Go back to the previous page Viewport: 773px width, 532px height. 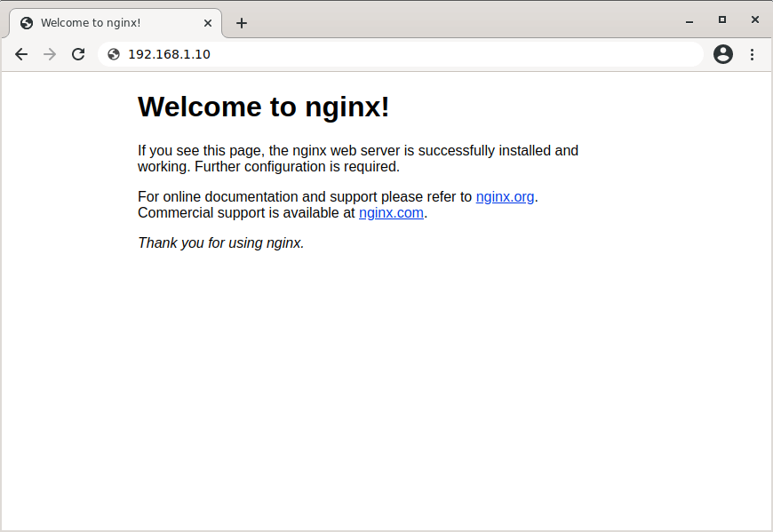(x=21, y=54)
